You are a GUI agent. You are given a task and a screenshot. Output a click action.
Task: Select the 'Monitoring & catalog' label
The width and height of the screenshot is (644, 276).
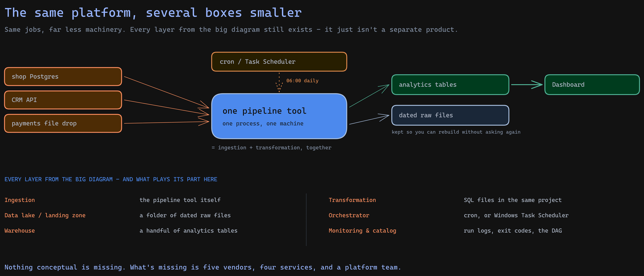pyautogui.click(x=362, y=231)
